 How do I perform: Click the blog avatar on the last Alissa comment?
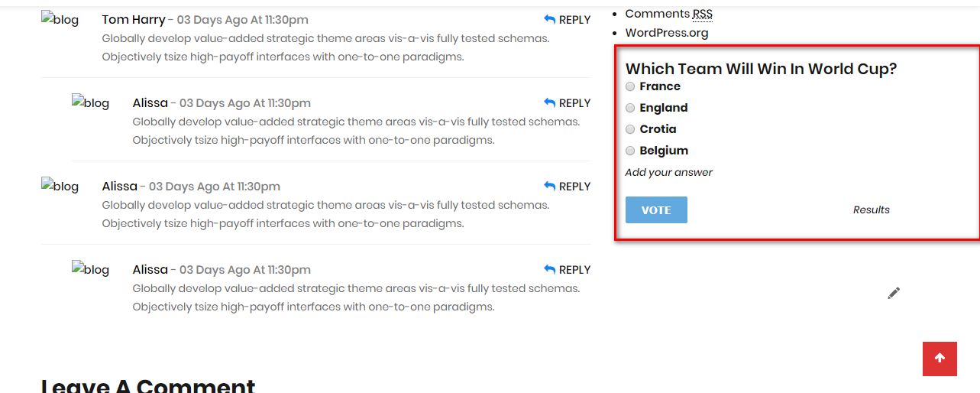coord(91,270)
